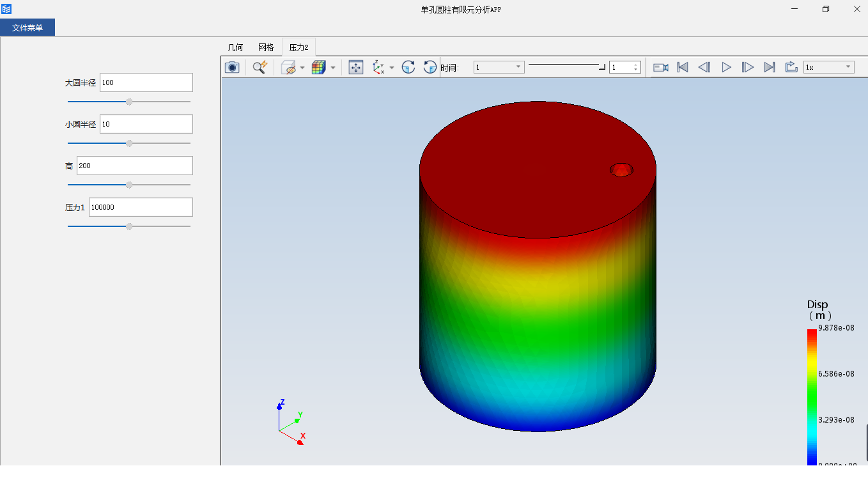Click the rotate clockwise icon

[408, 67]
